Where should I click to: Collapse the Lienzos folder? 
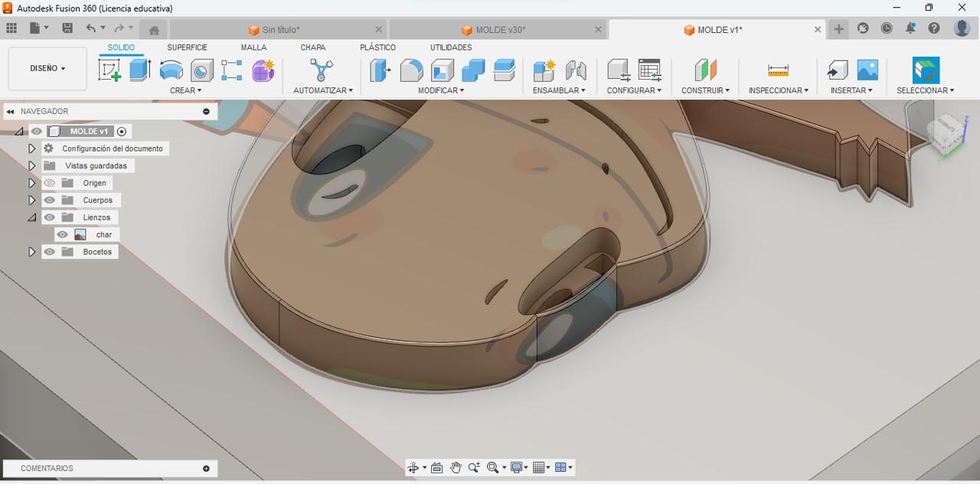pyautogui.click(x=31, y=217)
